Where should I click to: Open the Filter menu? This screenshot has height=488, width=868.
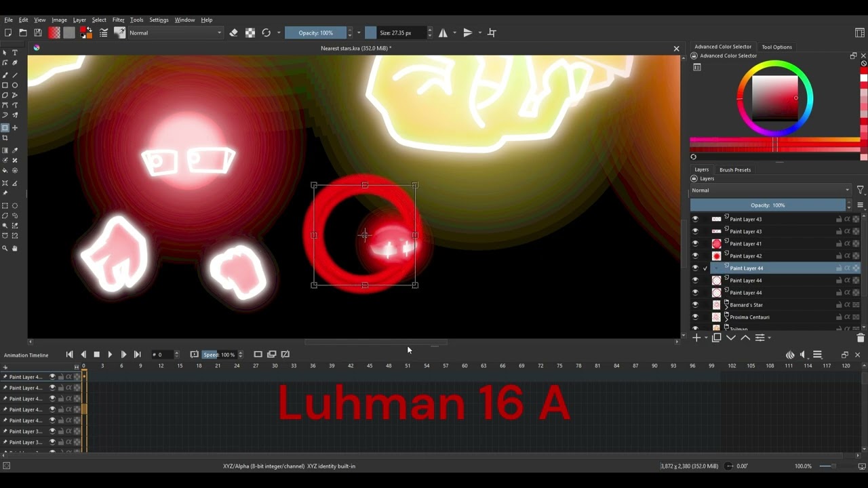118,20
